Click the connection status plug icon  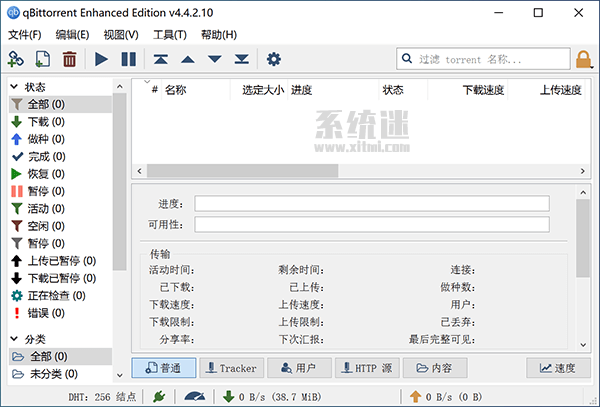tap(159, 397)
